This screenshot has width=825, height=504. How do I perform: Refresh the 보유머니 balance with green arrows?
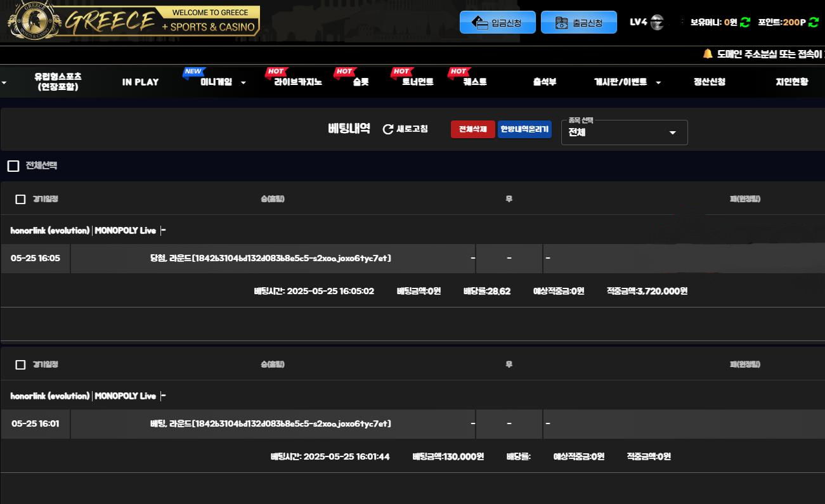(x=745, y=22)
